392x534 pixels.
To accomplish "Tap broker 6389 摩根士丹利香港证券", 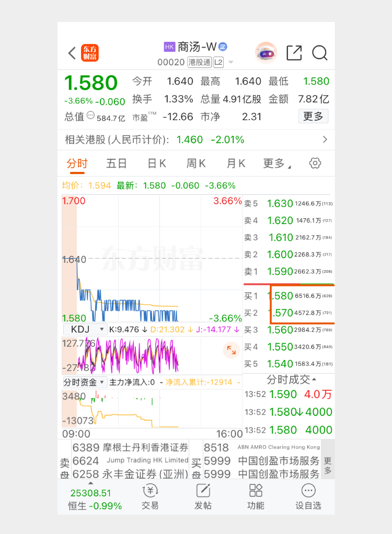I will coord(130,447).
